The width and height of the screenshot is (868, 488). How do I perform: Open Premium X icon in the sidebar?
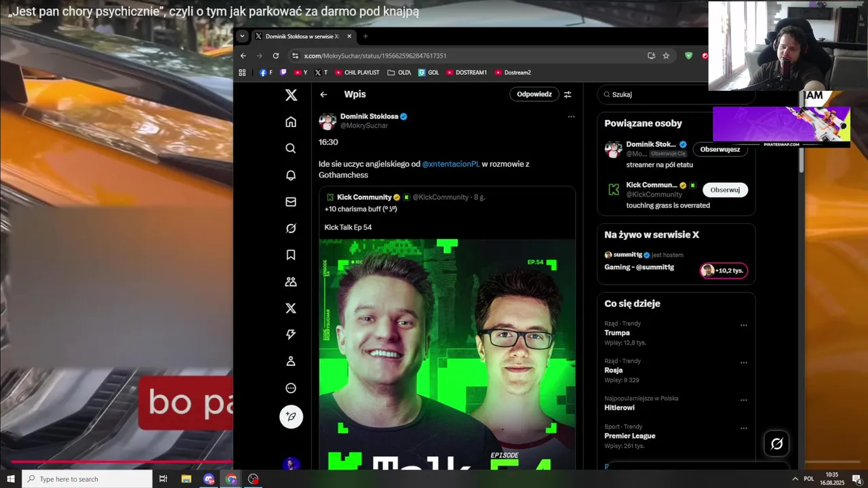coord(291,308)
